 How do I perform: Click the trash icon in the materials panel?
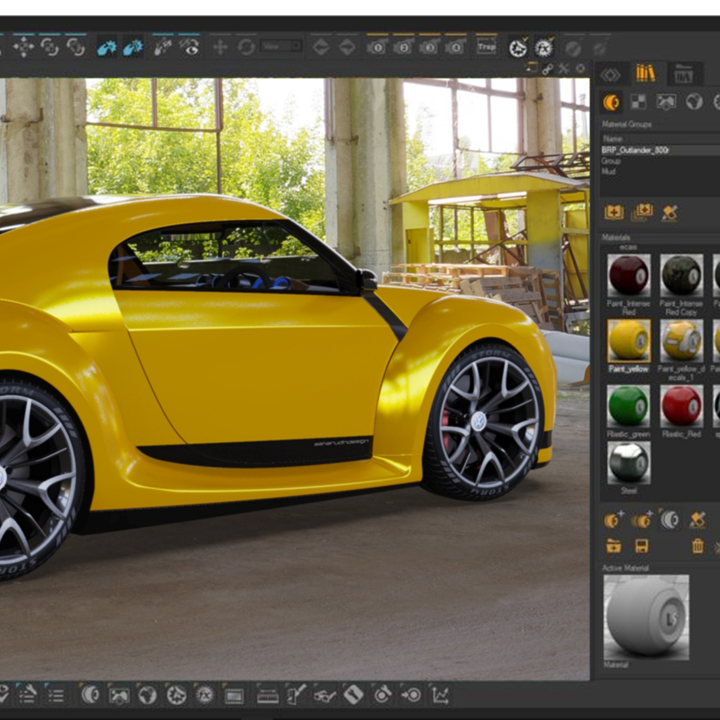click(x=697, y=546)
